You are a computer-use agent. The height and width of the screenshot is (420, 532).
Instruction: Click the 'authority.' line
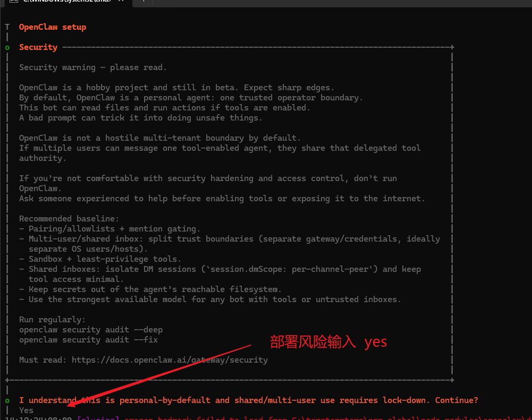pyautogui.click(x=43, y=158)
